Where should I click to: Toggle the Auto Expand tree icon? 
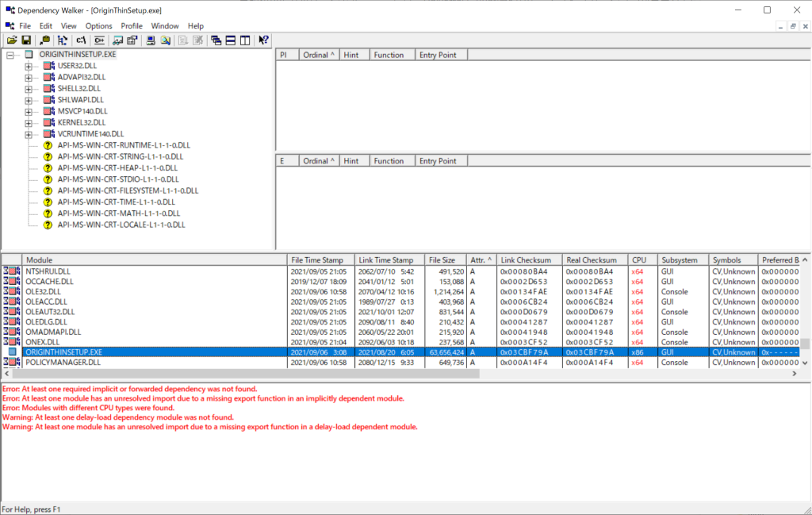(x=63, y=40)
